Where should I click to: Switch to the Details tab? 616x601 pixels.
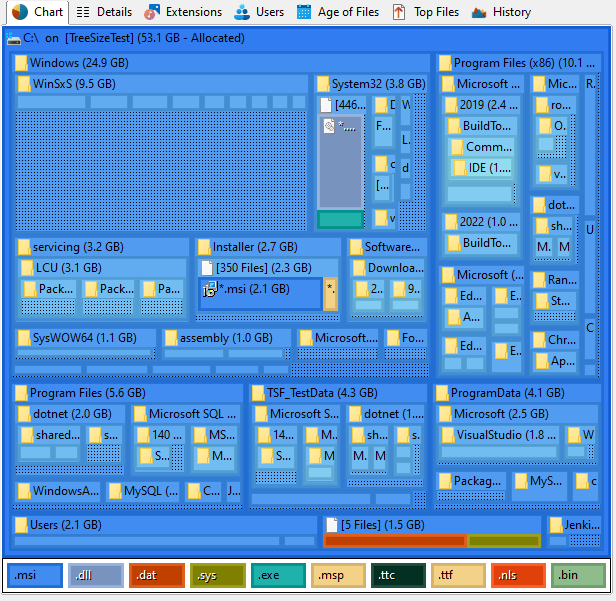pos(103,12)
